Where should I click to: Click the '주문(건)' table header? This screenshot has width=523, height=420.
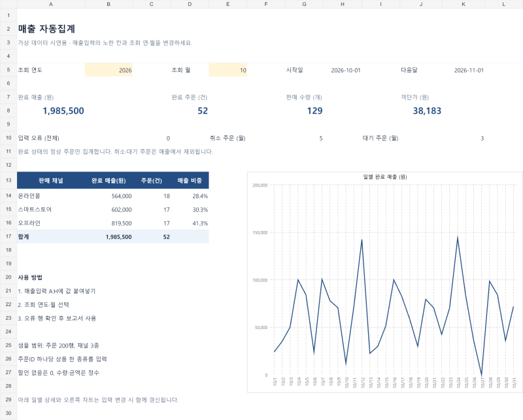point(152,181)
